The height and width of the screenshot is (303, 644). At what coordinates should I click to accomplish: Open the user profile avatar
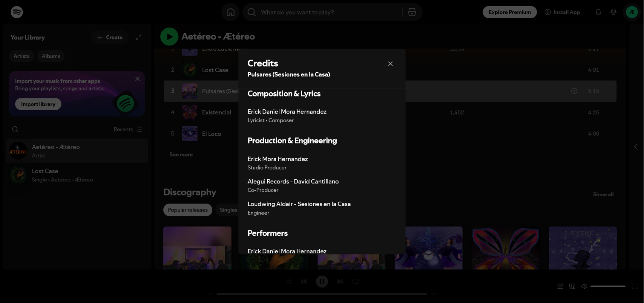pyautogui.click(x=631, y=12)
